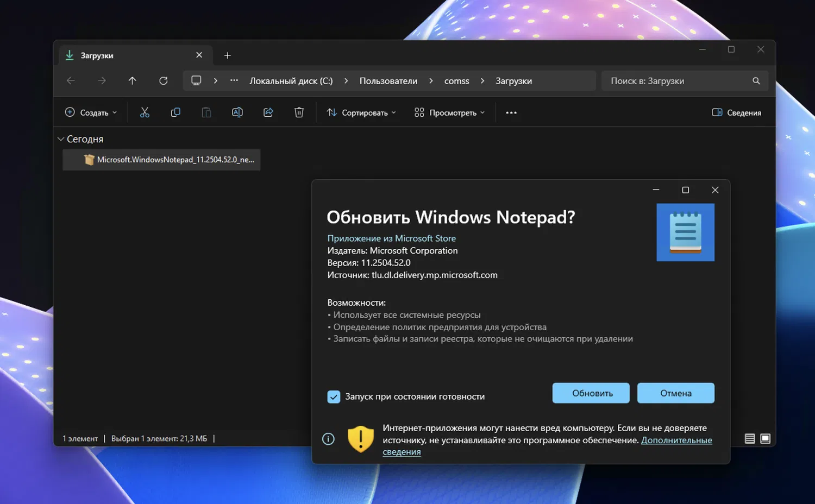Click the Delete trash can icon
Image resolution: width=815 pixels, height=504 pixels.
click(x=299, y=112)
